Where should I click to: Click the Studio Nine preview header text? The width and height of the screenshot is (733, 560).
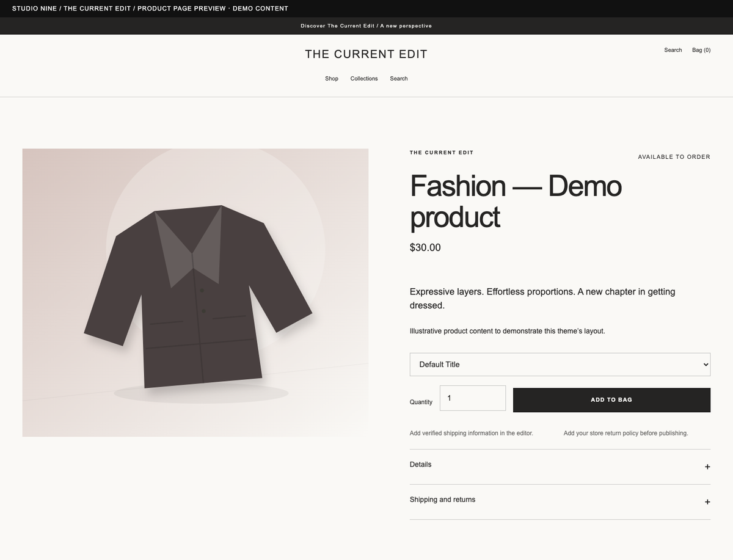[x=150, y=9]
